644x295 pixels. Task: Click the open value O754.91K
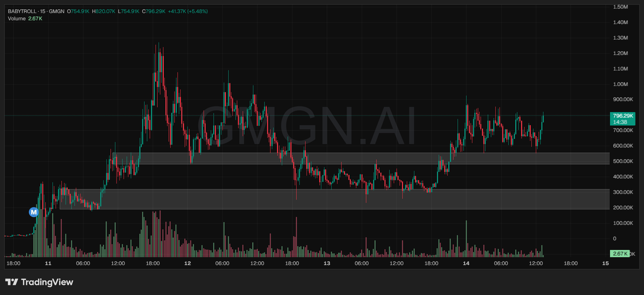79,11
